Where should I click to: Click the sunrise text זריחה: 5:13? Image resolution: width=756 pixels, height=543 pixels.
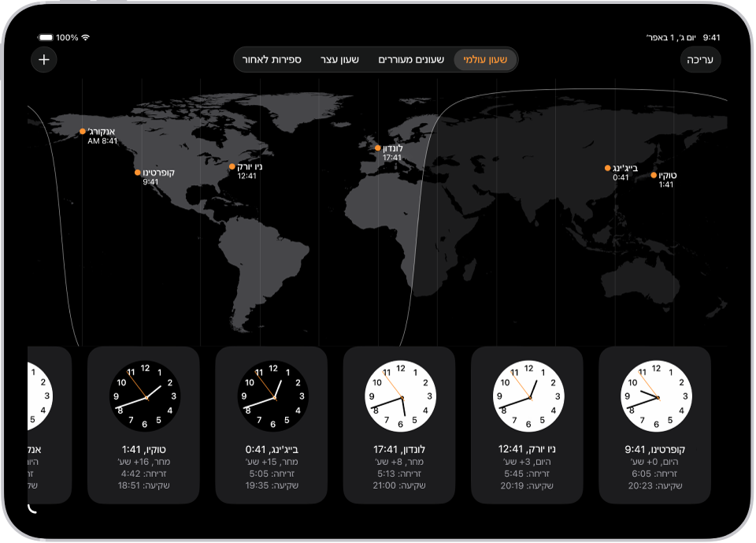click(x=399, y=474)
